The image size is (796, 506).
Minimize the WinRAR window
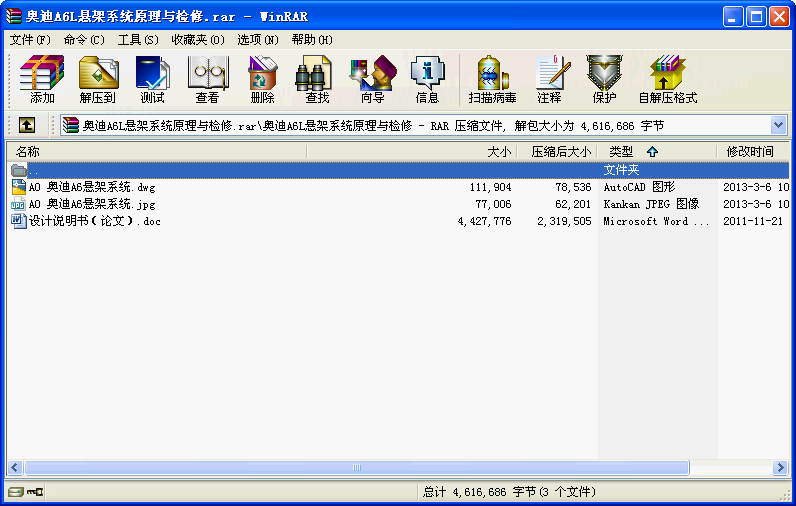tap(733, 17)
